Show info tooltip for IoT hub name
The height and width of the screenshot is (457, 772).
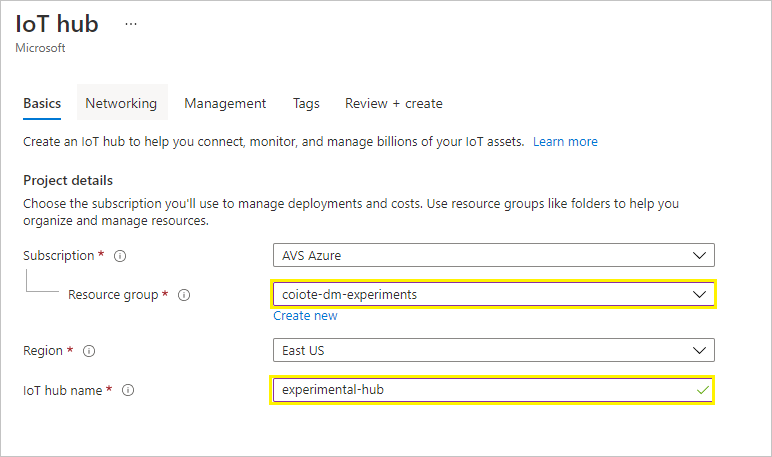coord(128,391)
